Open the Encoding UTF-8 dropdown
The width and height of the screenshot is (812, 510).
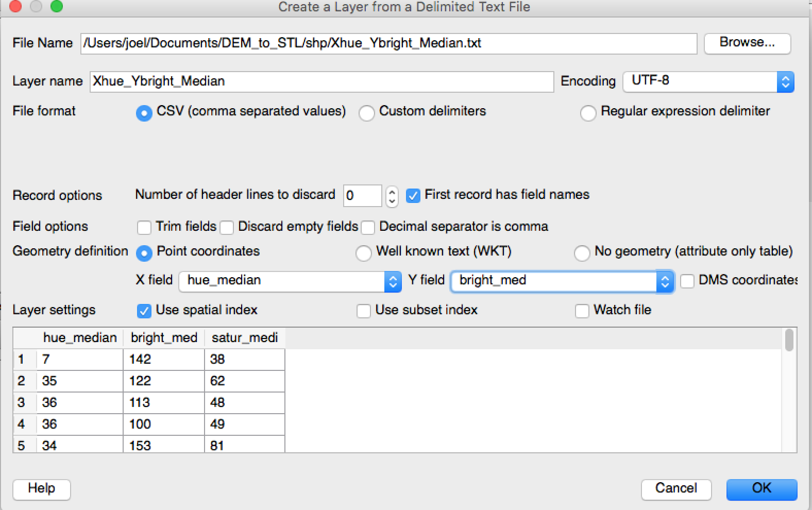click(708, 81)
